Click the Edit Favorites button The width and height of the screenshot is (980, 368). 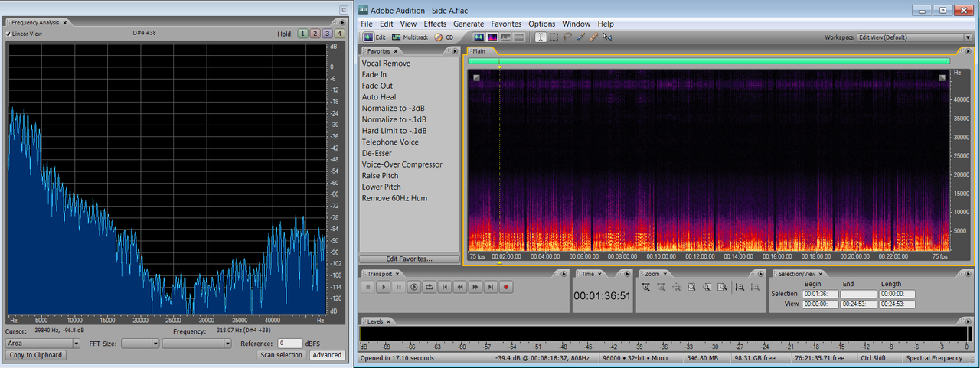(x=409, y=259)
